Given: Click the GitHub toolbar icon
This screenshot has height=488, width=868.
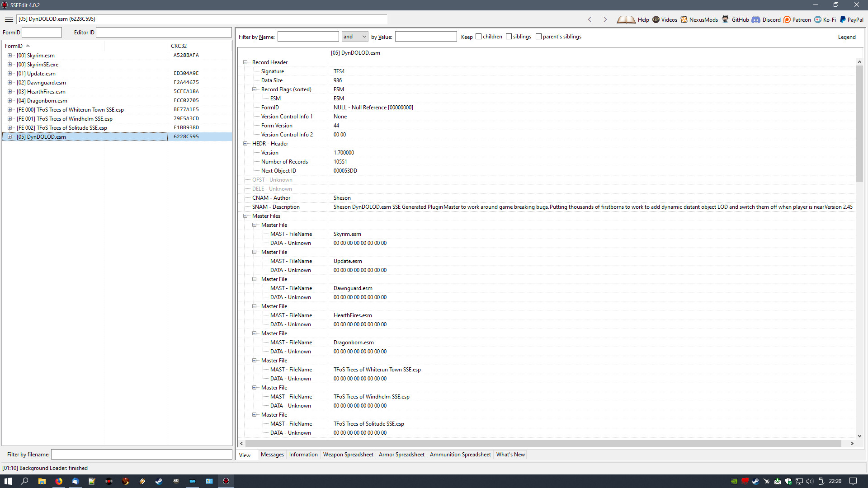Looking at the screenshot, I should [x=725, y=19].
